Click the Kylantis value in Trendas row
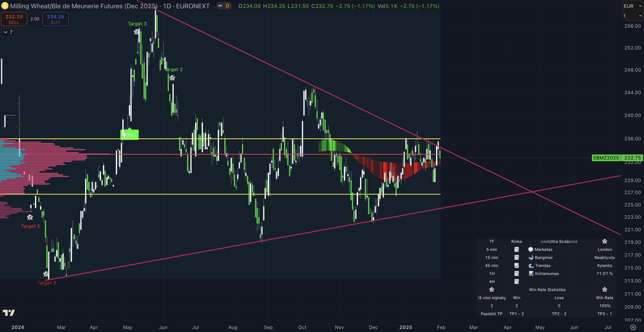This screenshot has width=644, height=332. pyautogui.click(x=605, y=266)
